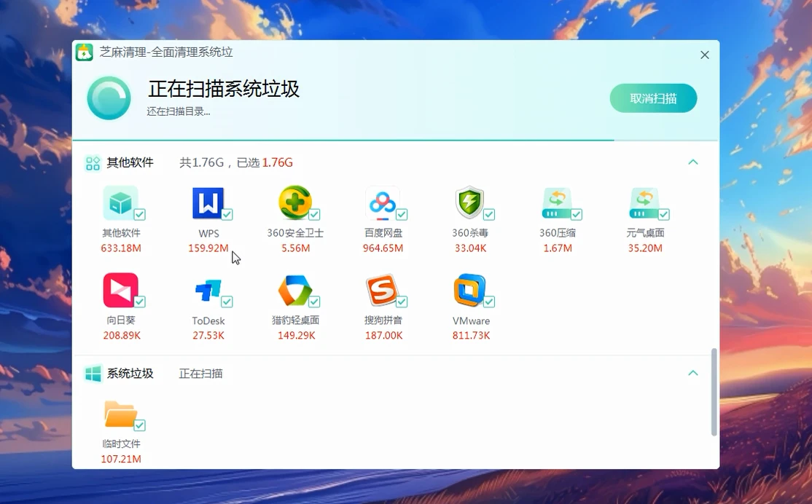Uncheck the 临时文件 checkbox
This screenshot has width=812, height=504.
(x=140, y=425)
